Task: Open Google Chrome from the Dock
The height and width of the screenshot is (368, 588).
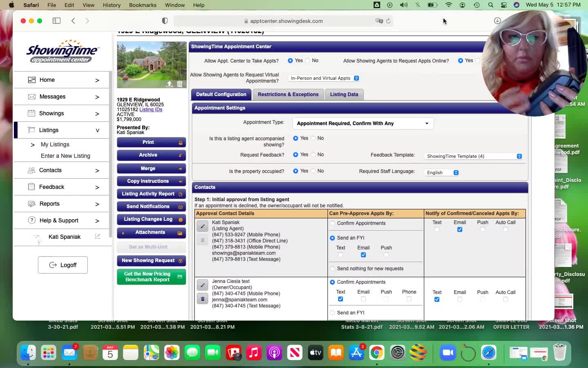Action: (377, 352)
